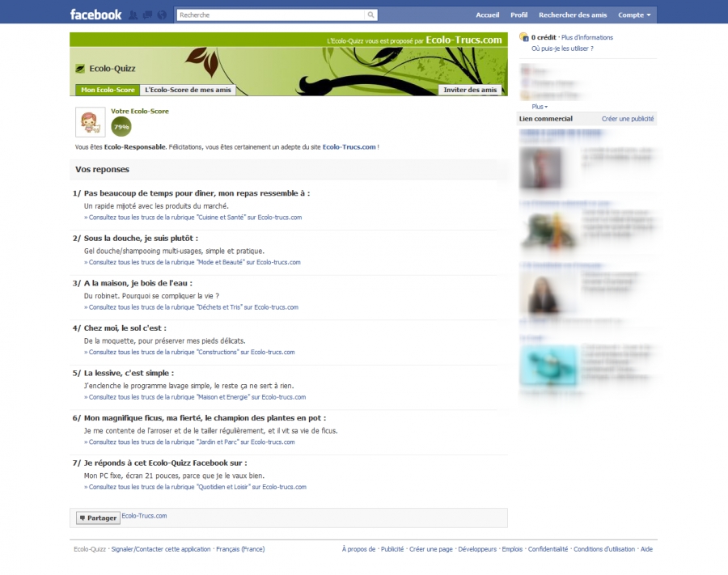The height and width of the screenshot is (575, 728).
Task: Click the Créer une publicité link
Action: [628, 119]
